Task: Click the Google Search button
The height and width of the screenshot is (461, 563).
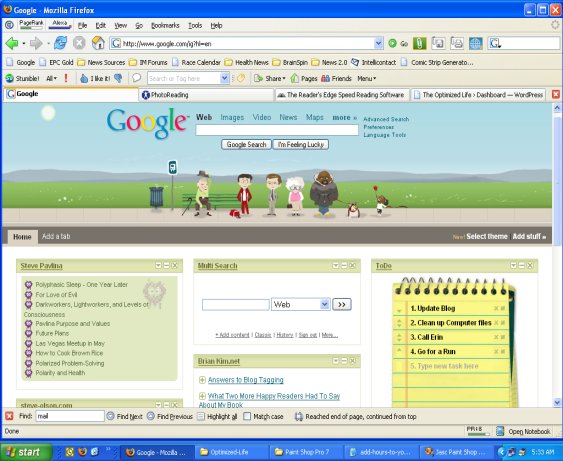Action: click(x=246, y=144)
